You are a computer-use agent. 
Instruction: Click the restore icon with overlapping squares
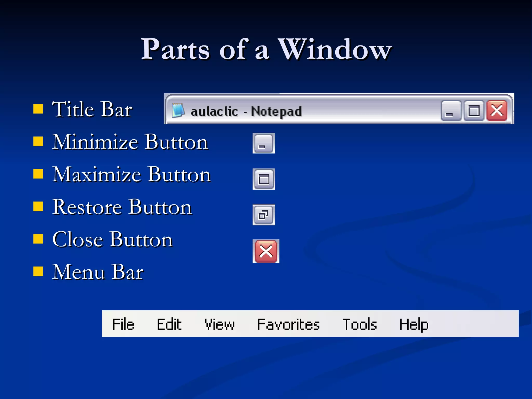click(x=264, y=215)
